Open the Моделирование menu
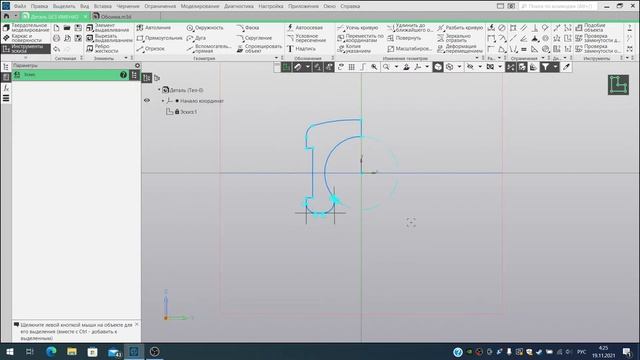This screenshot has height=360, width=640. tap(200, 6)
